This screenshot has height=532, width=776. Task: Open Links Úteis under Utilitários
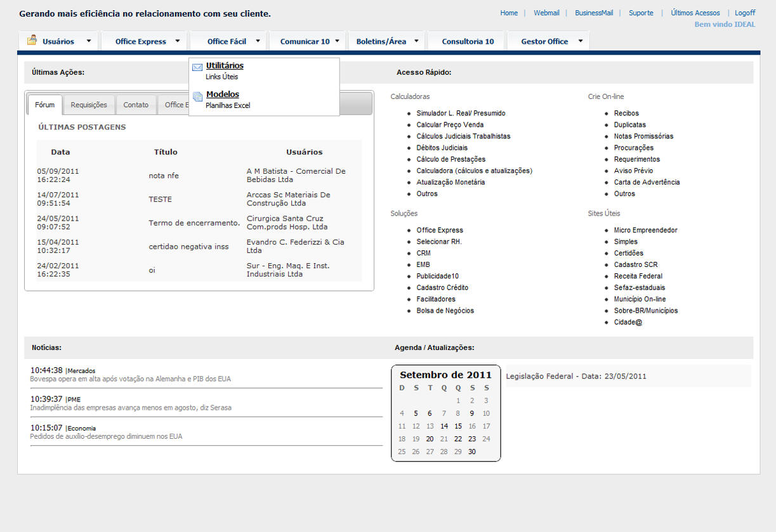click(x=222, y=77)
